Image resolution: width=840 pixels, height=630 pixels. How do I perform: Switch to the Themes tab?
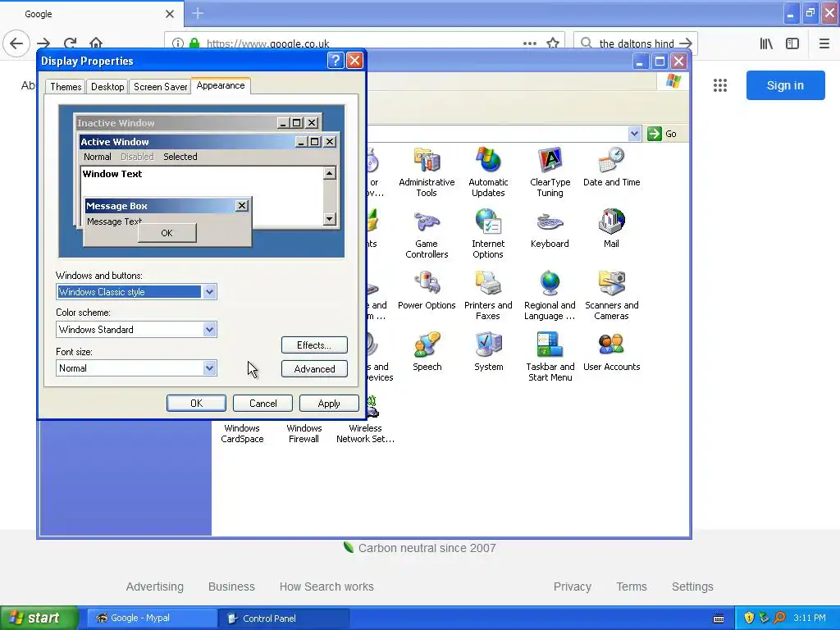[x=66, y=87]
